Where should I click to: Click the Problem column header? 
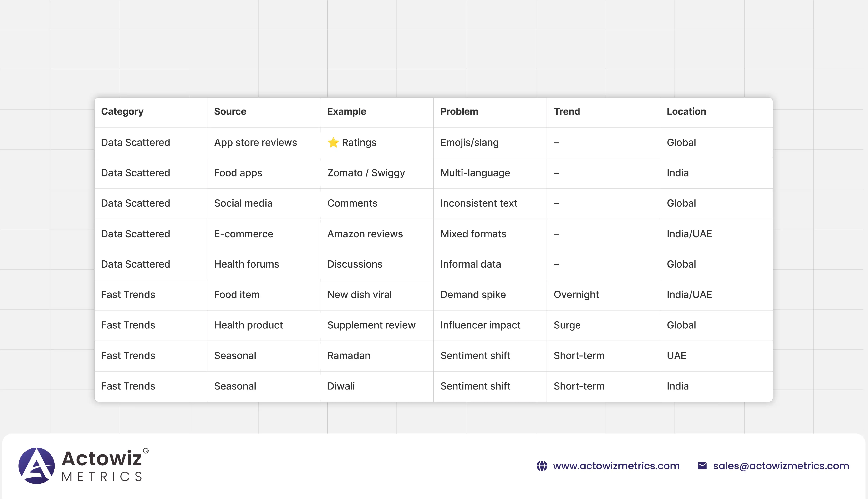tap(459, 111)
